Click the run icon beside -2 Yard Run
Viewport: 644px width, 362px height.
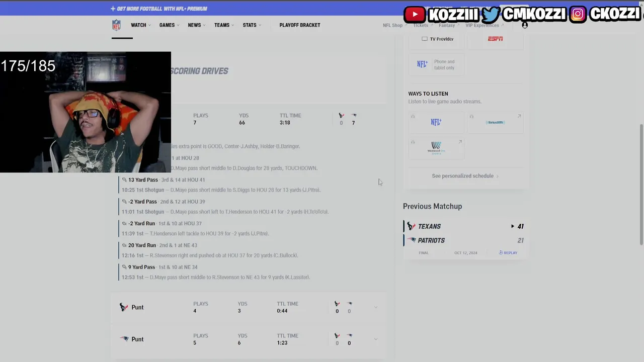(x=124, y=223)
